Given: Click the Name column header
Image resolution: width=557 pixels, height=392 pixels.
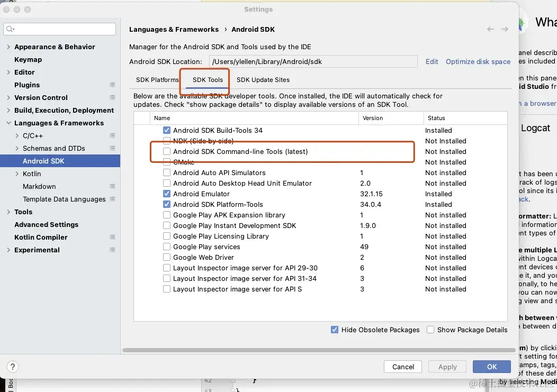Looking at the screenshot, I should pos(254,118).
